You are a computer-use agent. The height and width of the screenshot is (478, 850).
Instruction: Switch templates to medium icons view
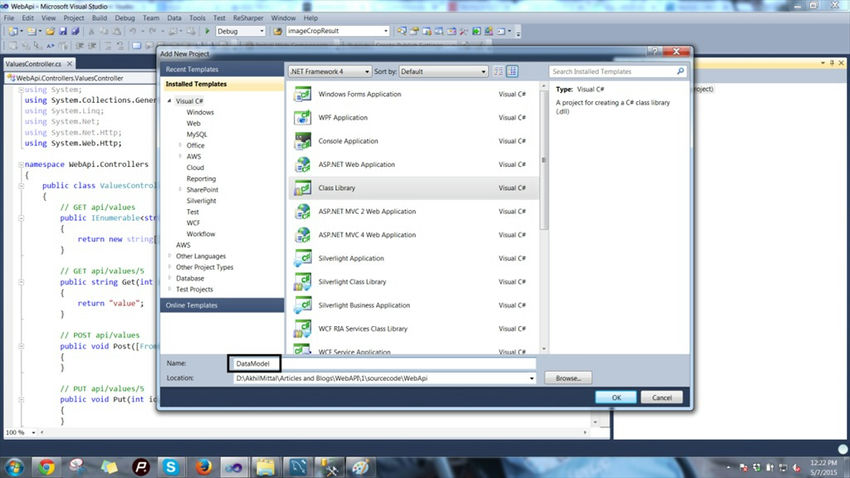pos(512,72)
